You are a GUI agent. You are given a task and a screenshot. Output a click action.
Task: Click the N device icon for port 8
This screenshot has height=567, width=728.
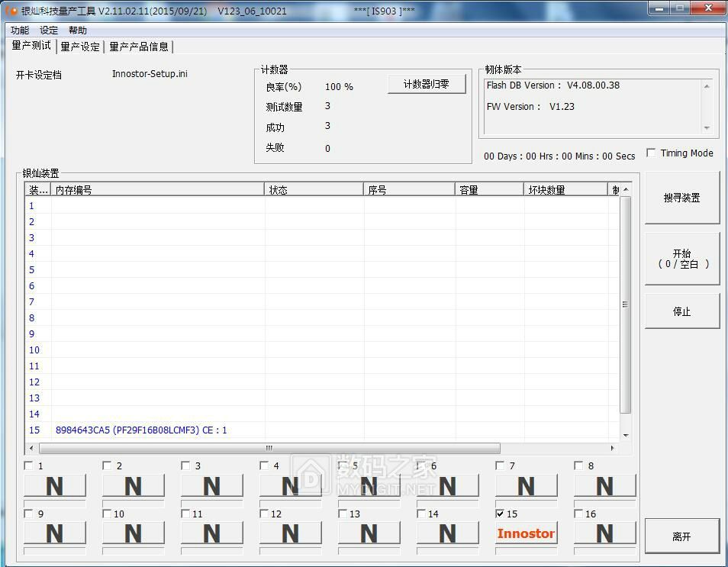coord(604,486)
